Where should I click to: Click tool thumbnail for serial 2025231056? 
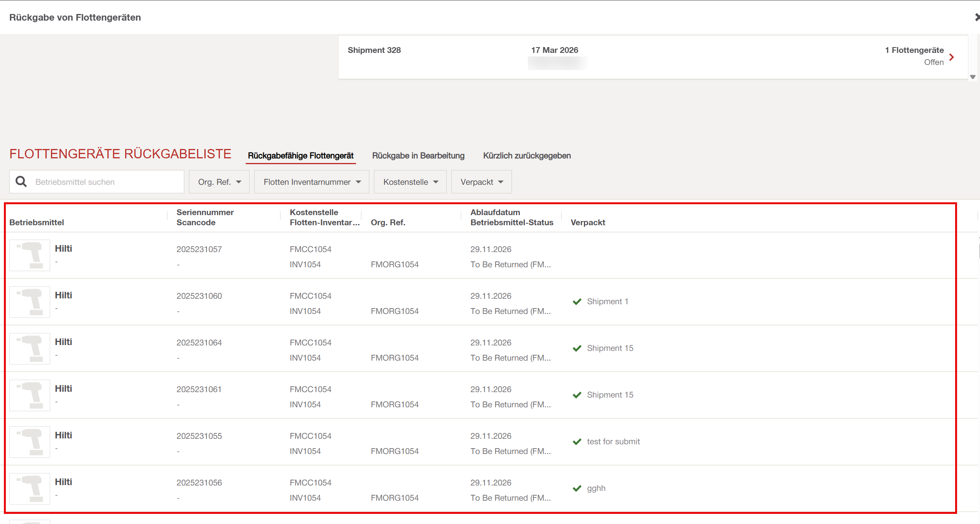pos(30,489)
